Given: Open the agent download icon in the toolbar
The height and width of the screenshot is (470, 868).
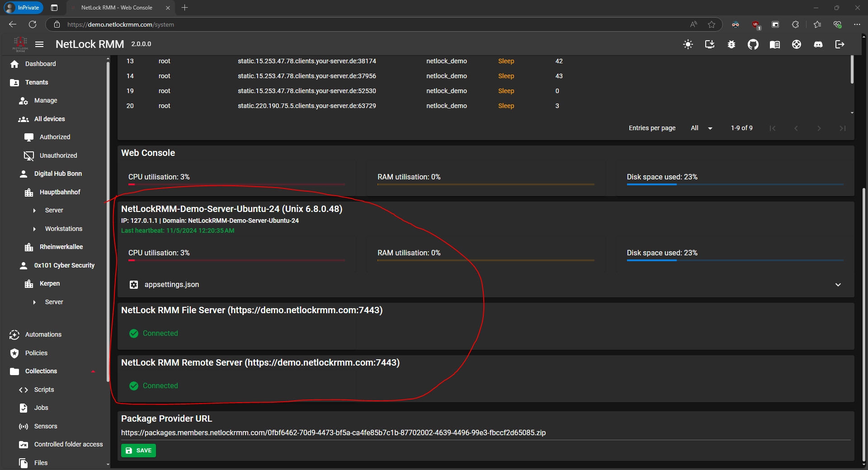Looking at the screenshot, I should (709, 44).
